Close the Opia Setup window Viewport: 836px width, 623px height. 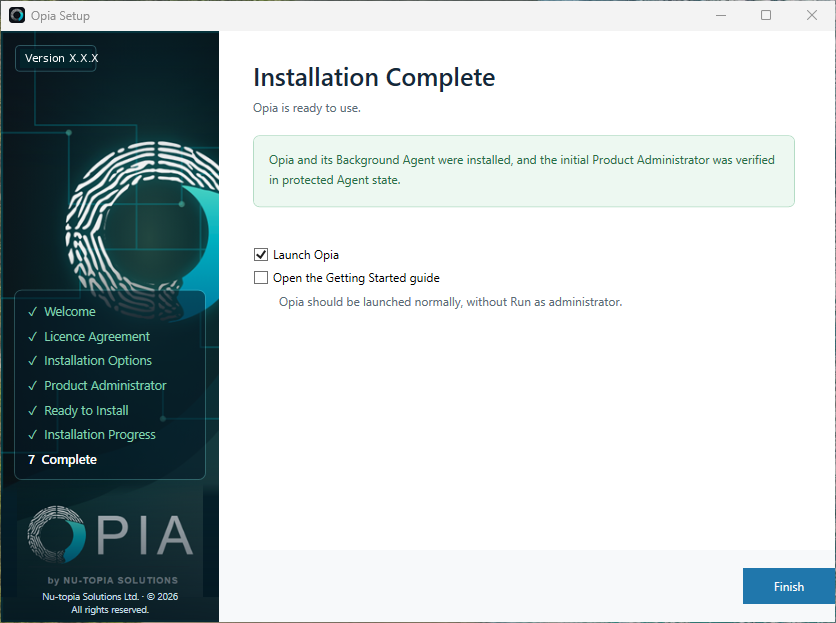(x=811, y=15)
